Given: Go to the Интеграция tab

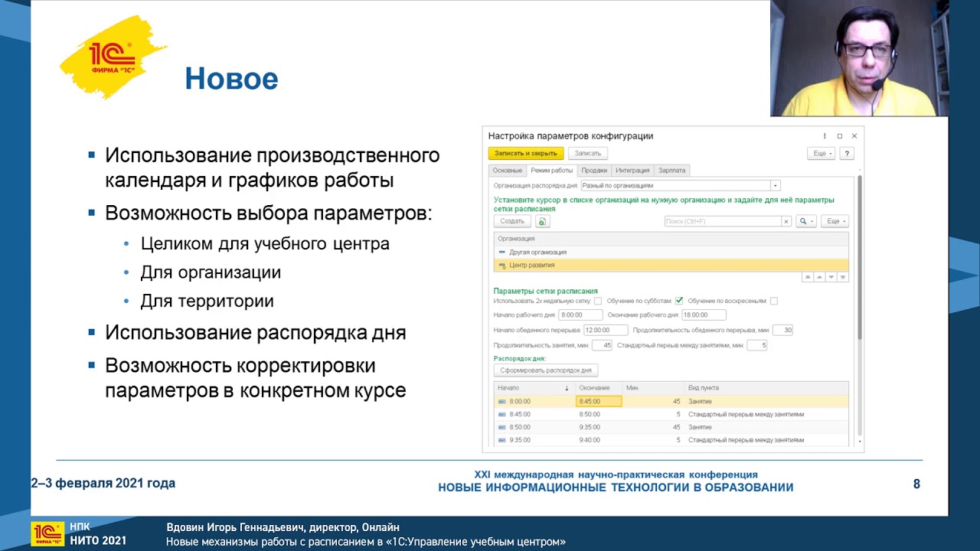Looking at the screenshot, I should coord(632,170).
